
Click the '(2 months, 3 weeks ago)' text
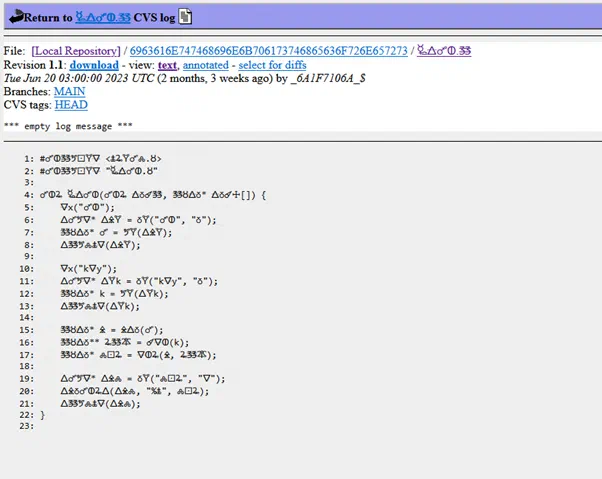(x=215, y=78)
